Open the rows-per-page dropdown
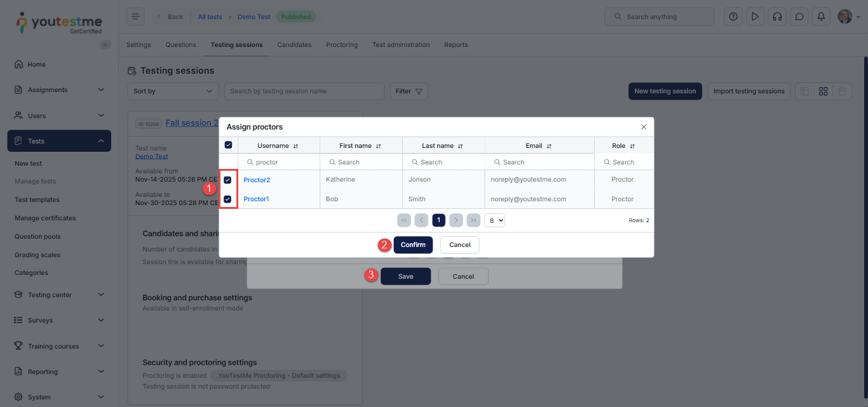 (x=494, y=220)
